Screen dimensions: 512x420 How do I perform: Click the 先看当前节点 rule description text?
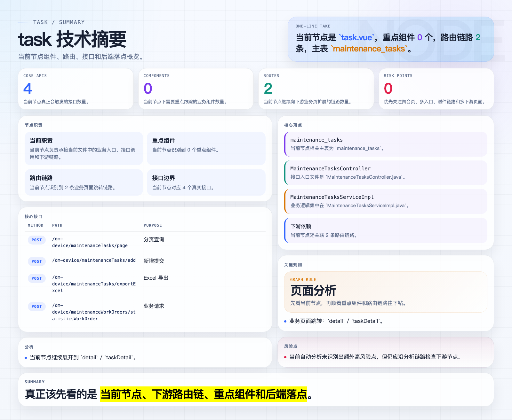pos(349,303)
